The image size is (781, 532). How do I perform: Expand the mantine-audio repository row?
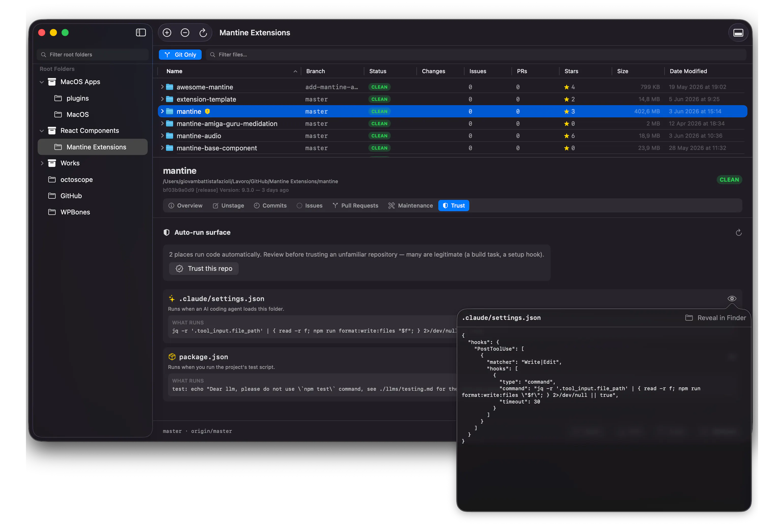tap(162, 135)
